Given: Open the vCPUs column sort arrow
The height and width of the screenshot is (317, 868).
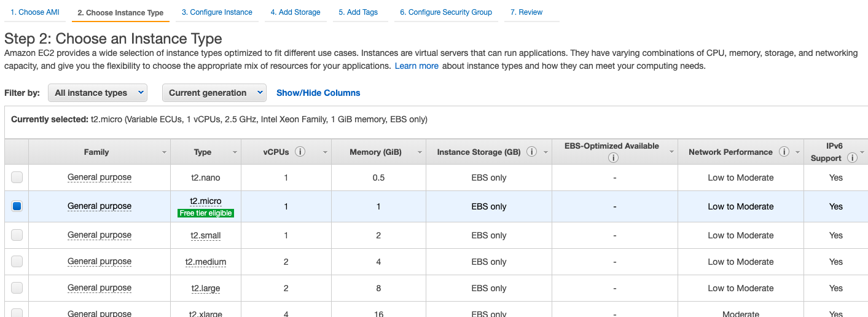Looking at the screenshot, I should point(325,152).
